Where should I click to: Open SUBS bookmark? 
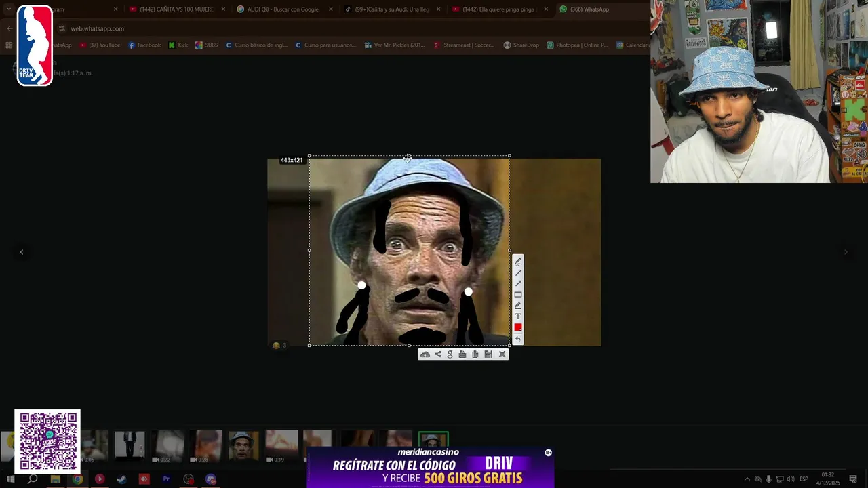pyautogui.click(x=207, y=45)
